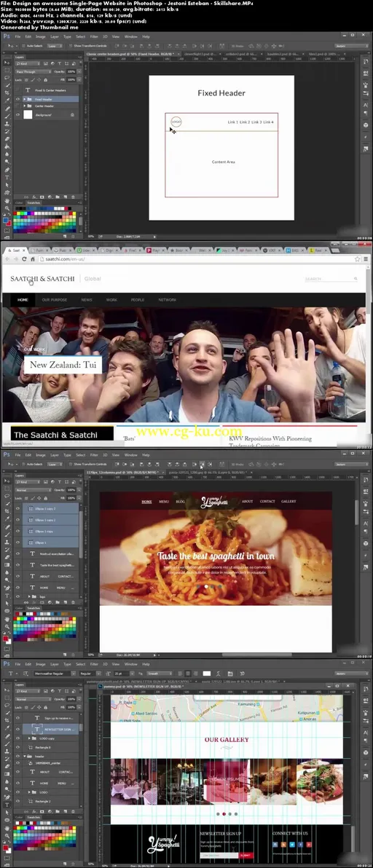Click T thumbnail of NEWSLETTER SIGN layer
Viewport: 373px width, 868px height.
pos(38,729)
